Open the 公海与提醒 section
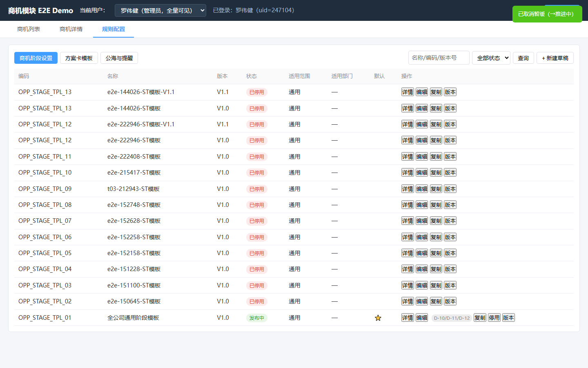The height and width of the screenshot is (368, 588). 119,58
